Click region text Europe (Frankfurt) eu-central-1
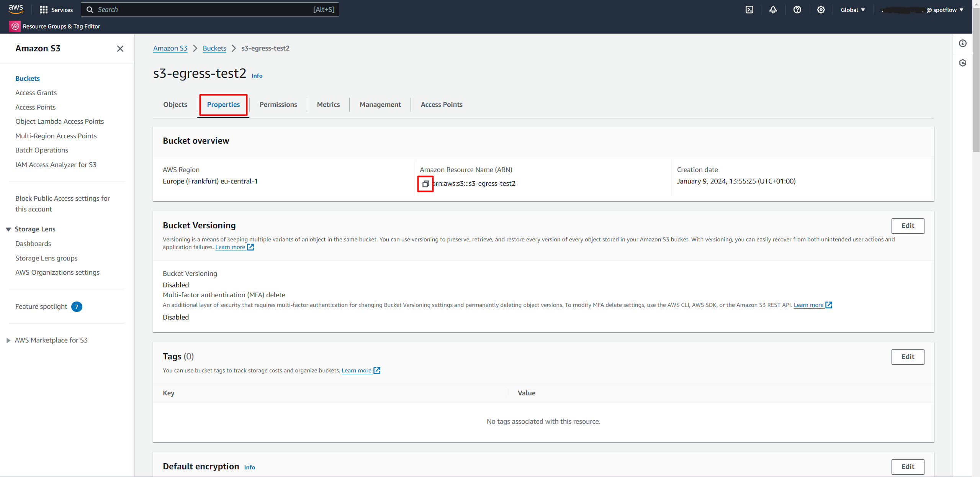 210,181
